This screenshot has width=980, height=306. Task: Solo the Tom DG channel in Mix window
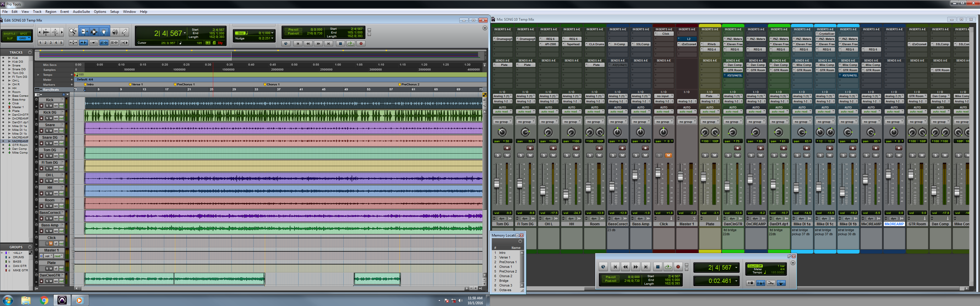(x=498, y=155)
